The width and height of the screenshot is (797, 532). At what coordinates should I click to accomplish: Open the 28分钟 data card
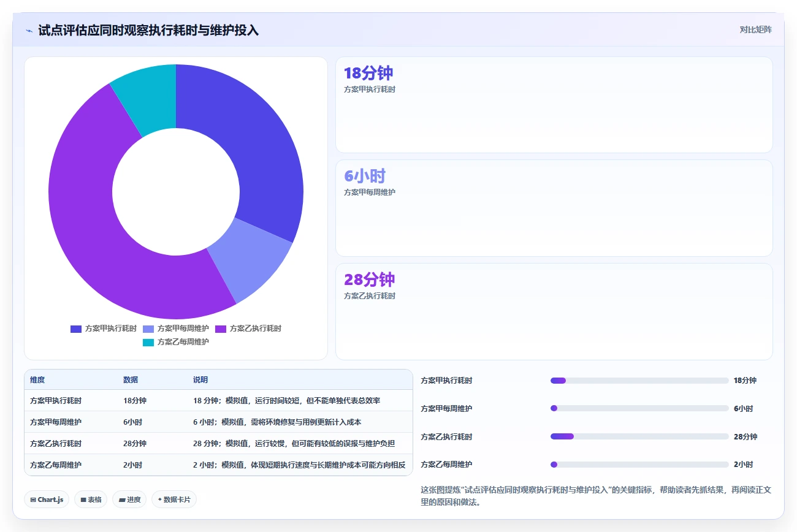[554, 311]
